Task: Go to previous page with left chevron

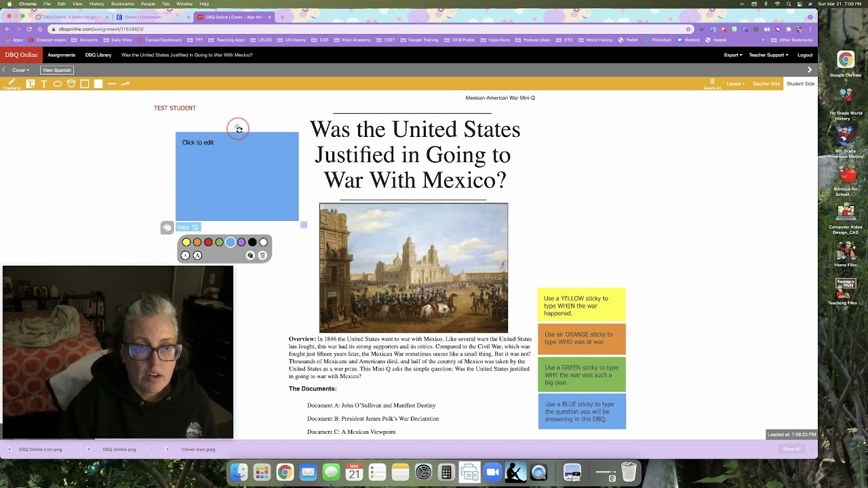Action: coord(4,70)
